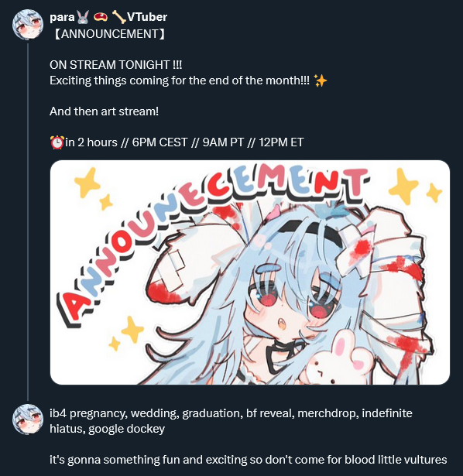Click the bone emoji before 'VTuber'
Screen dimensions: 463x476
click(118, 17)
